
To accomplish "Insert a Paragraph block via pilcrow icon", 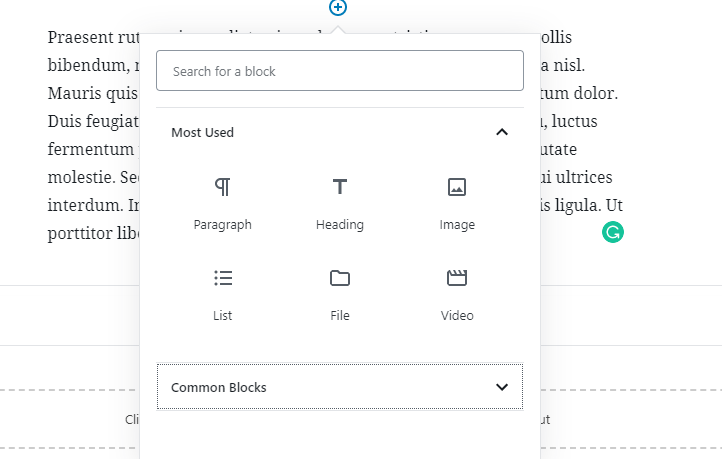I will [x=223, y=187].
